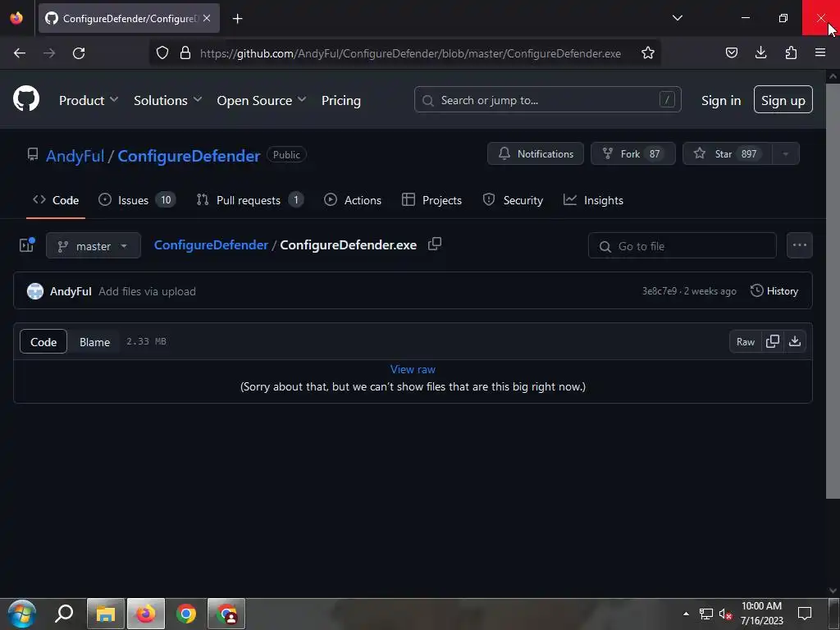Open the Windows Start button

(x=22, y=614)
